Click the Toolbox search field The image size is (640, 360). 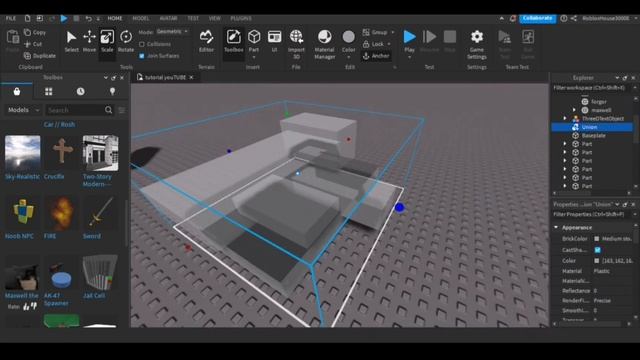(75, 110)
